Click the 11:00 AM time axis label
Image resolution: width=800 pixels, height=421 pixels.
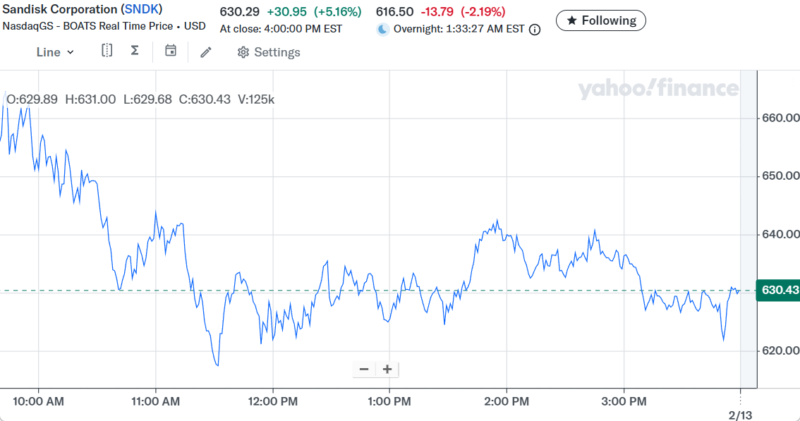point(155,401)
